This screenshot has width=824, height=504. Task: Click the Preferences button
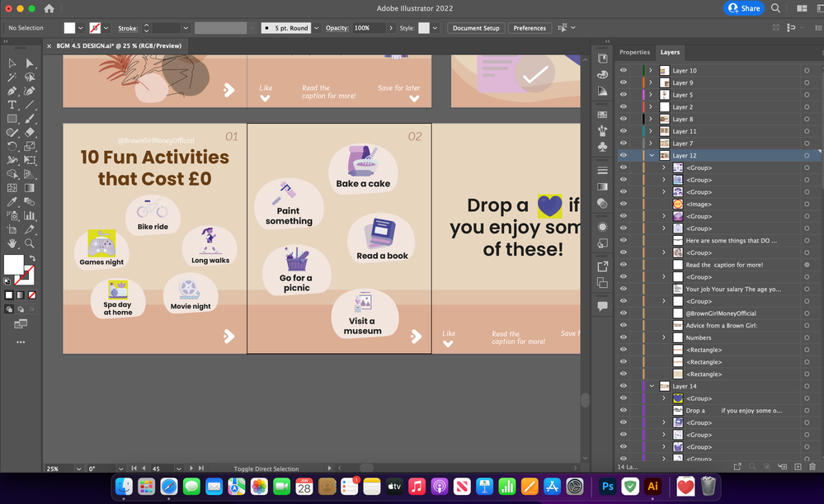[530, 28]
